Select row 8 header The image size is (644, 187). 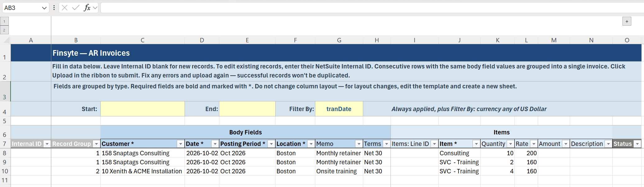(5, 153)
